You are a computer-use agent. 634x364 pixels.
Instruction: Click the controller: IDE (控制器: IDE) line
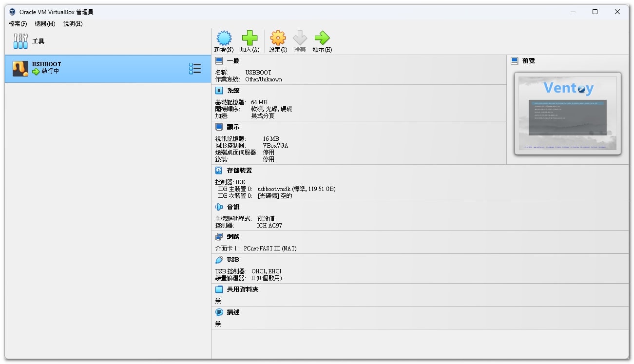[230, 182]
